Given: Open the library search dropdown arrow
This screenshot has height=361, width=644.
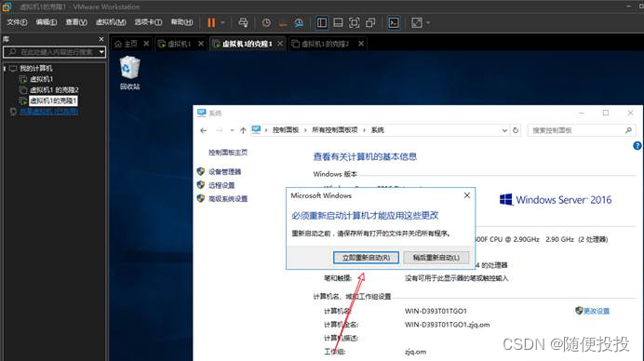Looking at the screenshot, I should pyautogui.click(x=101, y=52).
